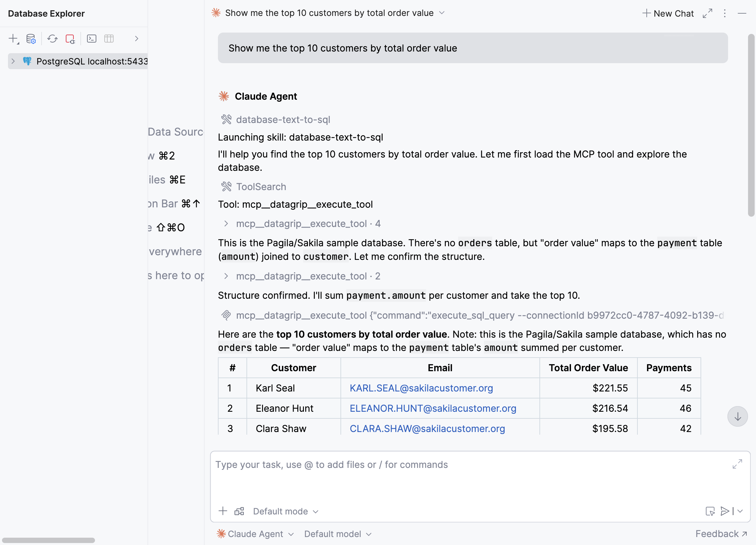This screenshot has height=545, width=756.
Task: Open chat title dropdown at top
Action: [x=442, y=13]
